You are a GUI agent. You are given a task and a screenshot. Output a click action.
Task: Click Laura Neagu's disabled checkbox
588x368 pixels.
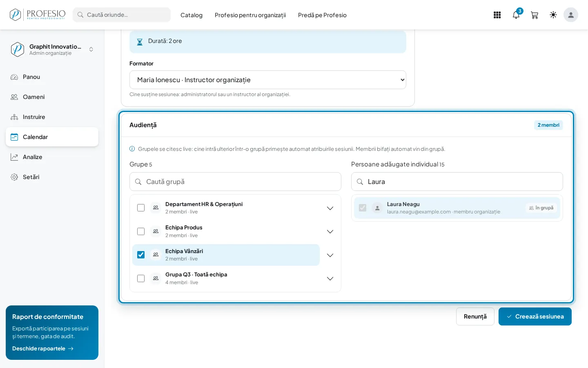click(x=363, y=208)
